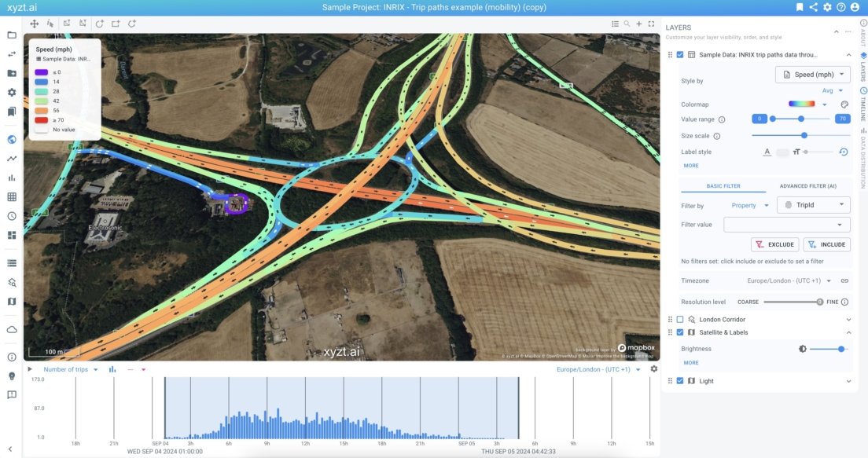Open the bar chart icon in the left sidebar
The image size is (868, 458).
[11, 177]
